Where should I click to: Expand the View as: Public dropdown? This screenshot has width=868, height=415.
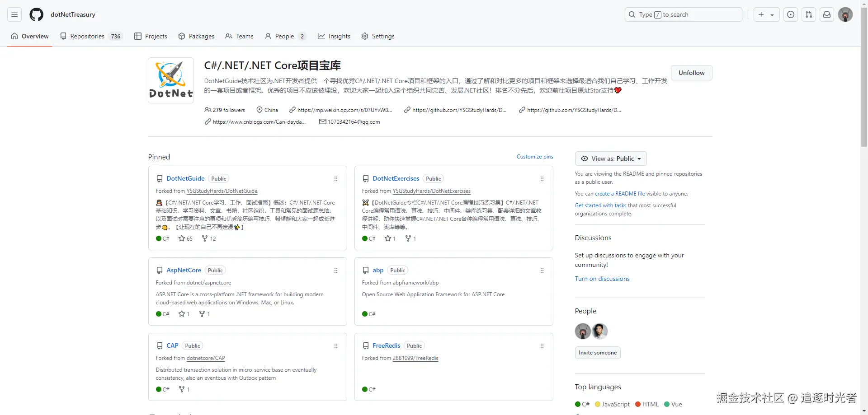click(x=611, y=159)
